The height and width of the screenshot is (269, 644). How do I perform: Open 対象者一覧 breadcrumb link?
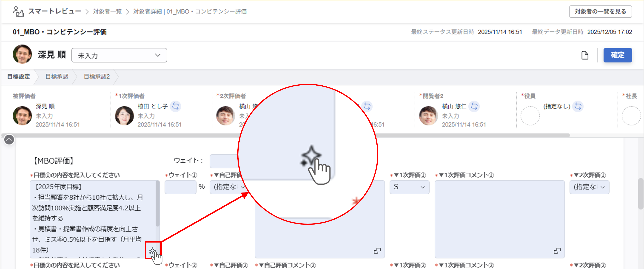click(107, 12)
